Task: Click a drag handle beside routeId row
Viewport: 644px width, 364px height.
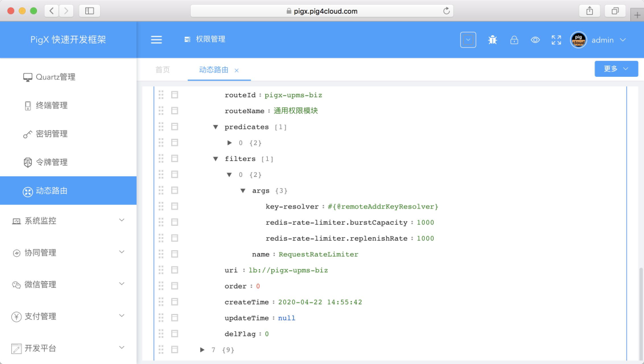Action: coord(160,95)
